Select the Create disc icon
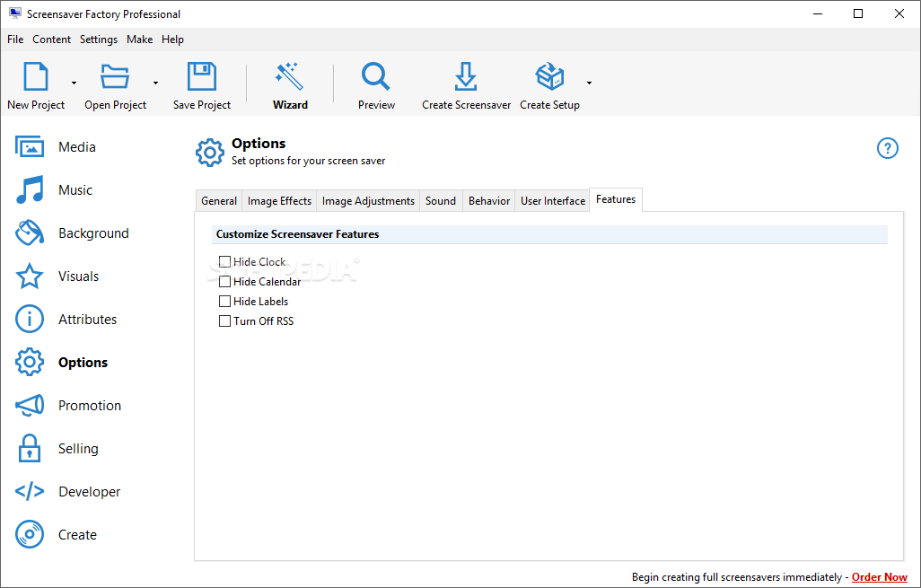This screenshot has height=588, width=921. point(30,534)
